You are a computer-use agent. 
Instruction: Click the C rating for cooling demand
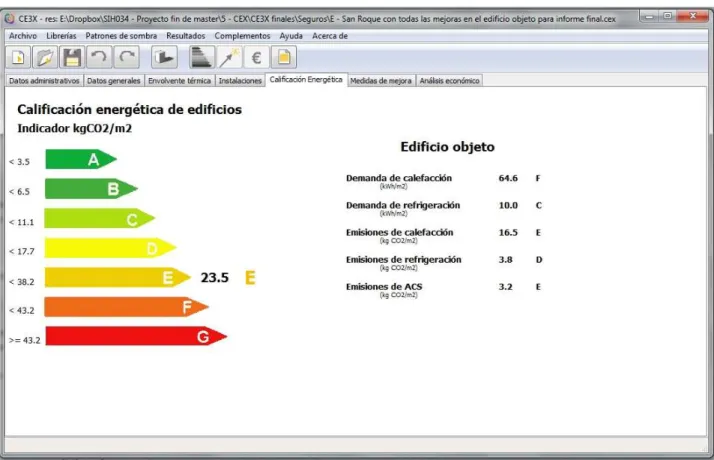539,205
